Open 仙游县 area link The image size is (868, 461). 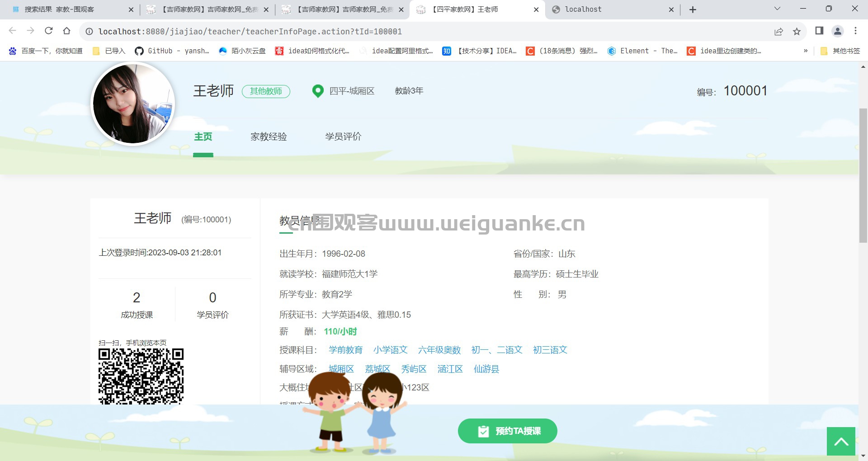pyautogui.click(x=486, y=369)
